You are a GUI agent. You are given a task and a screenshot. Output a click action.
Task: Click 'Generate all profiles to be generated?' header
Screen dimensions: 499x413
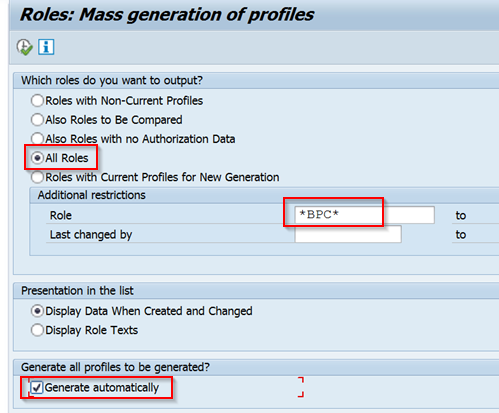click(115, 367)
